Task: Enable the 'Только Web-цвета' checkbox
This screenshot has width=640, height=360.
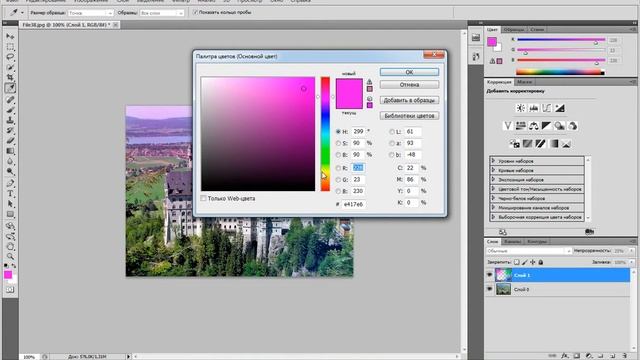Action: 203,198
